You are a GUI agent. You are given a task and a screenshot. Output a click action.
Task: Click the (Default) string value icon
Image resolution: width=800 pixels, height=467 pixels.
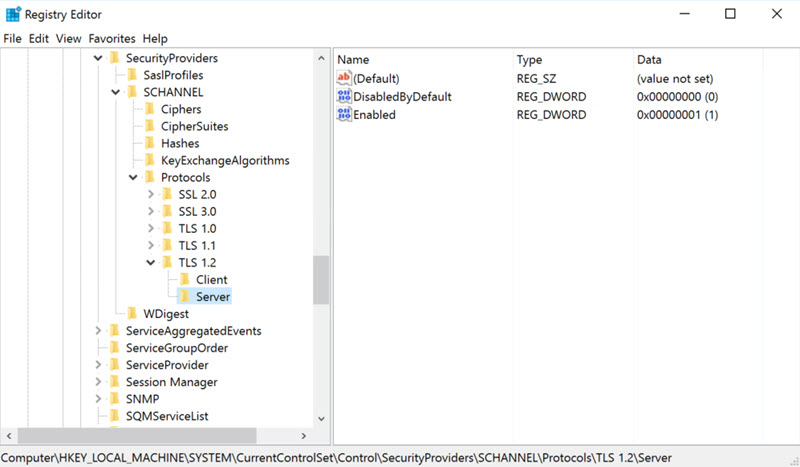[x=344, y=78]
